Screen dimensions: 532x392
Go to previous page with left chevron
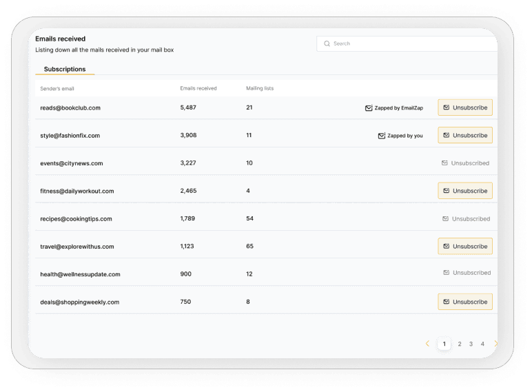coord(427,344)
